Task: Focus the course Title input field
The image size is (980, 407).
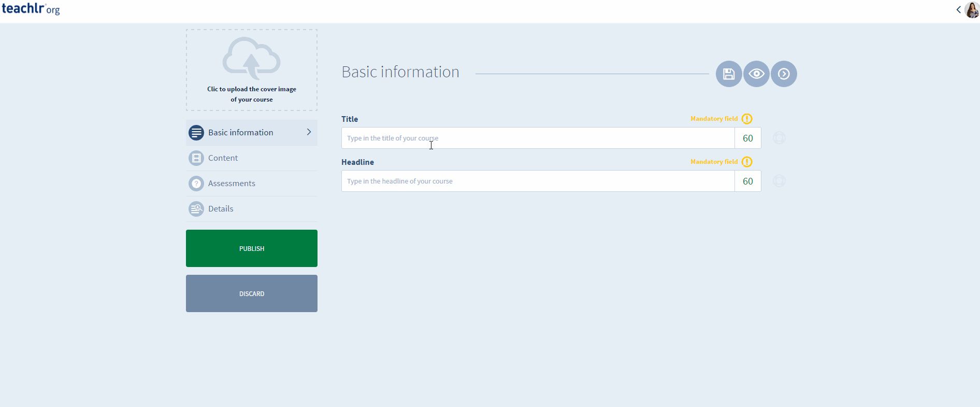Action: [x=538, y=138]
